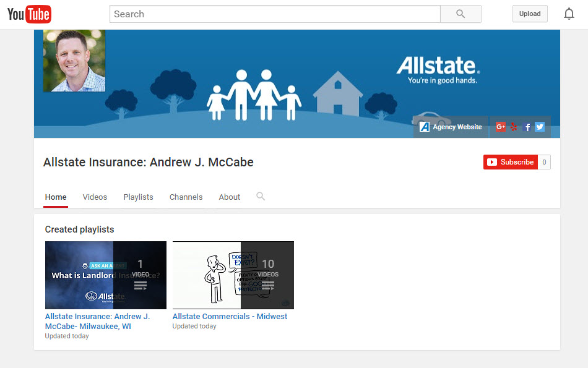This screenshot has width=588, height=368.
Task: Click the Created playlists heading
Action: click(x=79, y=229)
